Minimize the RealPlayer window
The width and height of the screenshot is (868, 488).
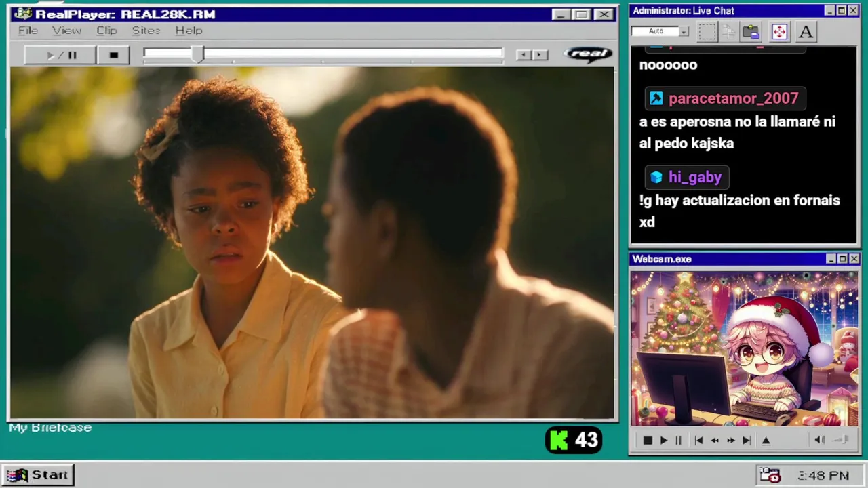pos(560,14)
